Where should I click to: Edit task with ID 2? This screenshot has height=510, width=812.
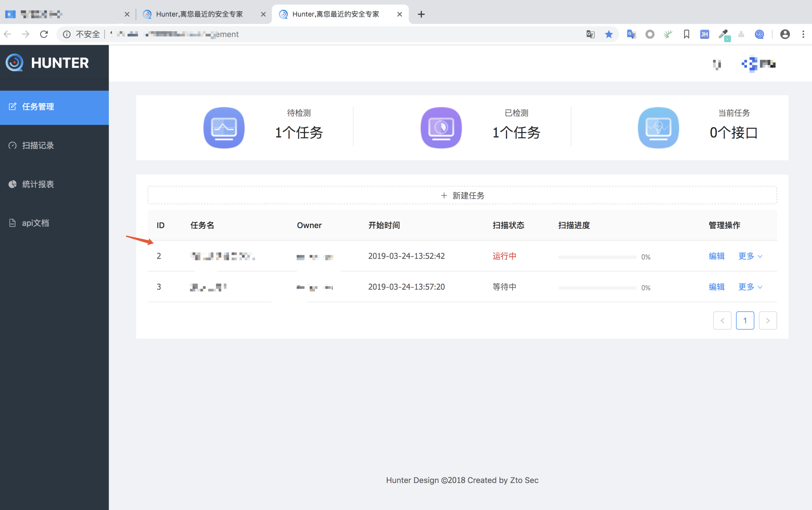tap(716, 256)
